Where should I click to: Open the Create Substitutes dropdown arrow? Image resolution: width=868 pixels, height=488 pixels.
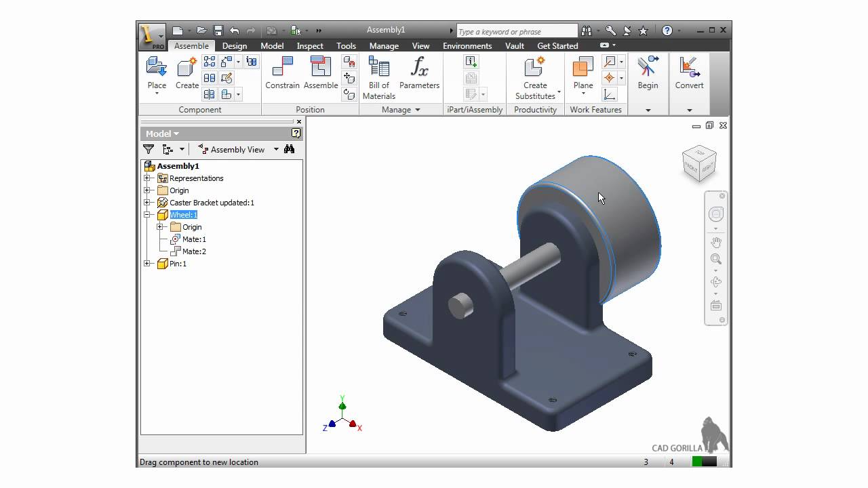[x=559, y=92]
